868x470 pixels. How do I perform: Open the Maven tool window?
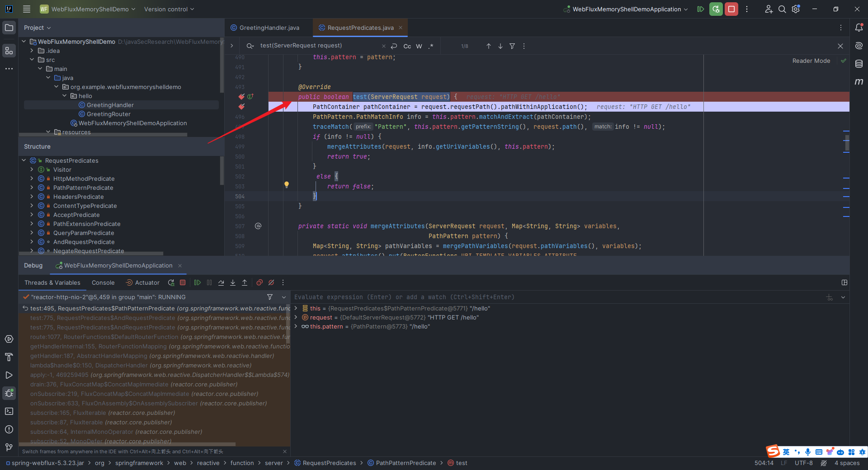tap(859, 82)
